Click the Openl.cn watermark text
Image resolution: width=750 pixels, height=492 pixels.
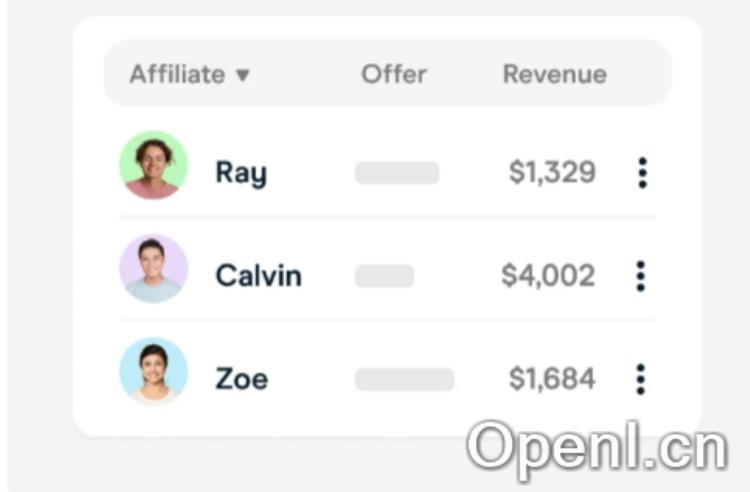(597, 446)
